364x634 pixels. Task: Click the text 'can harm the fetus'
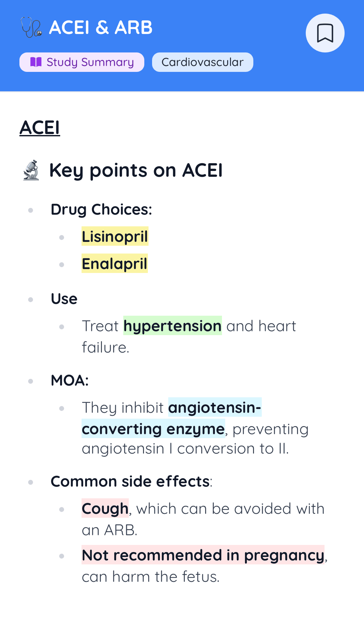point(150,577)
